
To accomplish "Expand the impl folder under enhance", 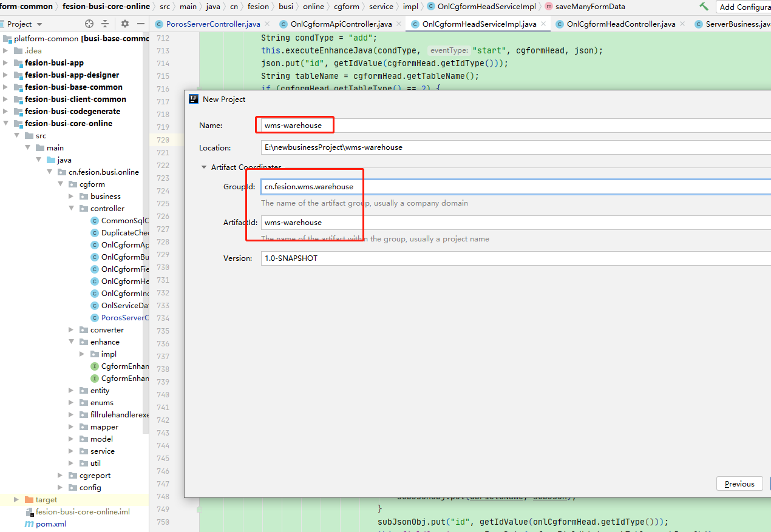I will point(82,354).
